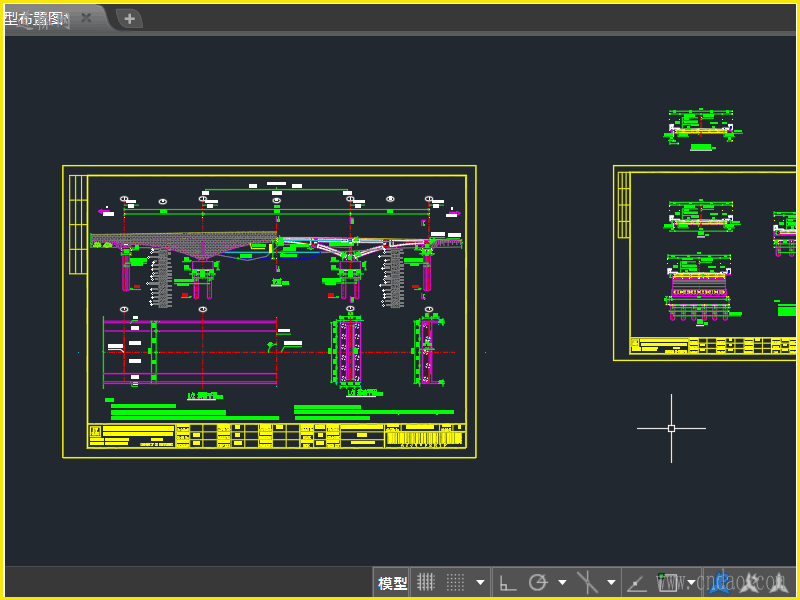Image resolution: width=800 pixels, height=600 pixels.
Task: Expand polar tracking angle dropdown
Action: [x=562, y=582]
